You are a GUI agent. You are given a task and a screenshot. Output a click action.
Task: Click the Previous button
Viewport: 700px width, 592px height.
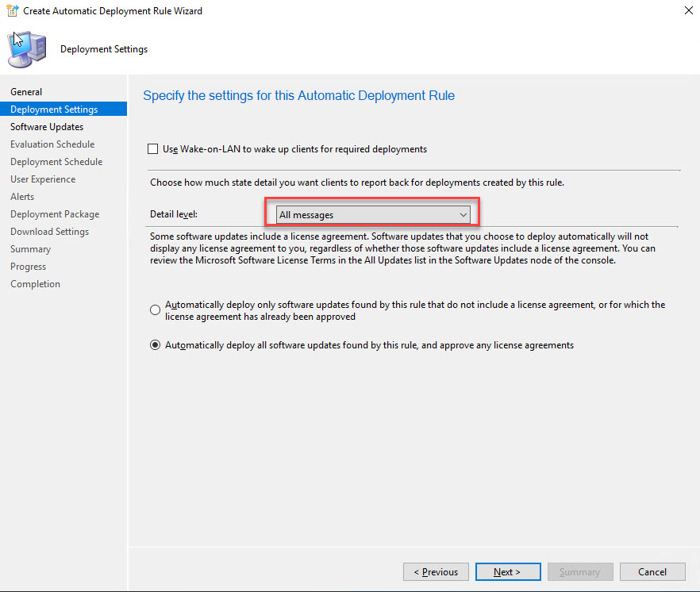point(435,571)
